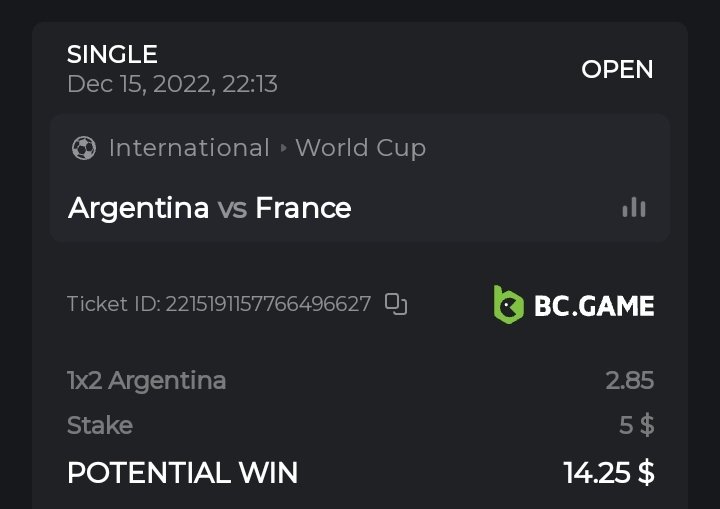Click the POTENTIAL WIN label
Screen dimensions: 720x509
click(182, 472)
